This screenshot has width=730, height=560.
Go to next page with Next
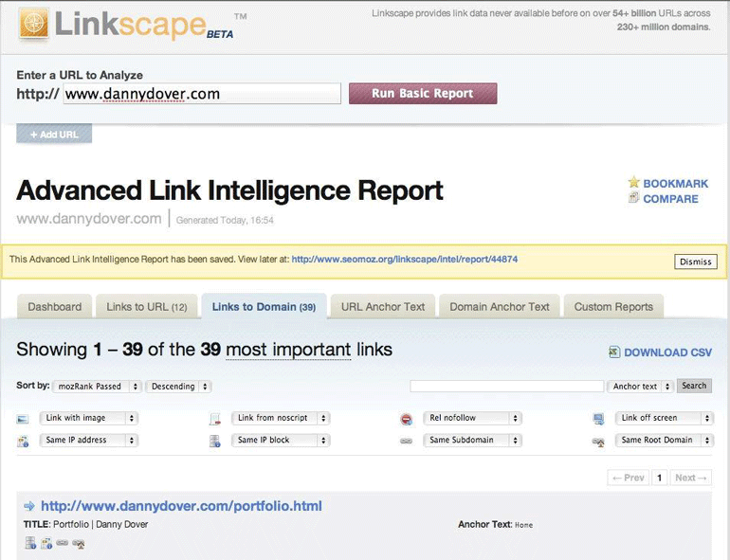(x=691, y=478)
